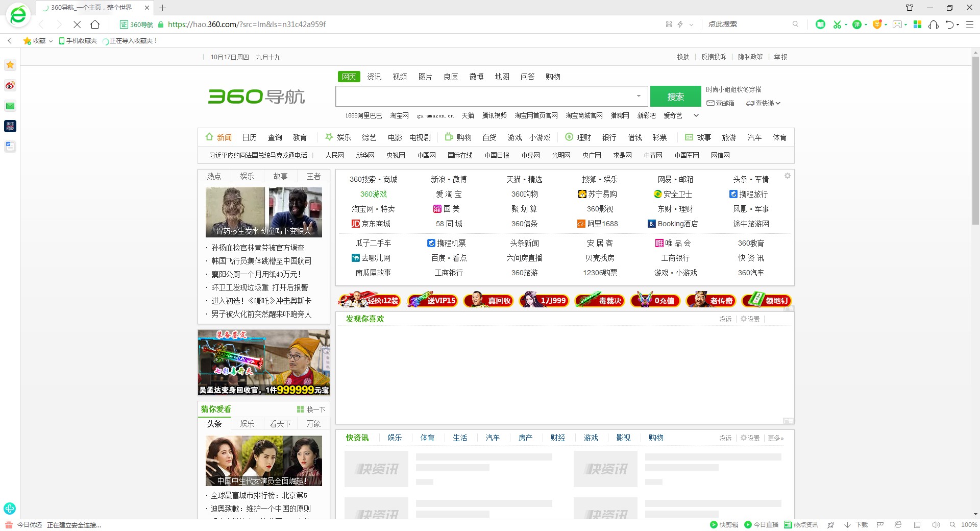This screenshot has height=531, width=980.
Task: Click the home page icon in toolbar
Action: (x=95, y=25)
